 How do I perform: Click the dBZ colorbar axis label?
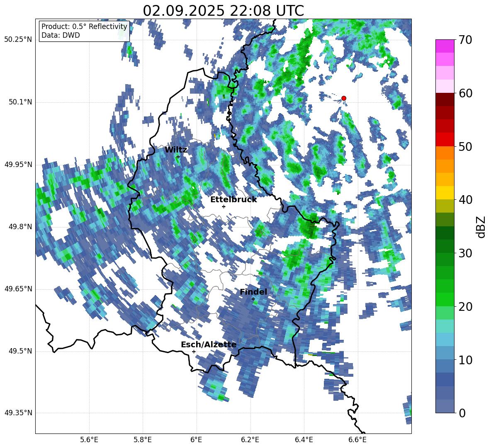click(x=481, y=227)
